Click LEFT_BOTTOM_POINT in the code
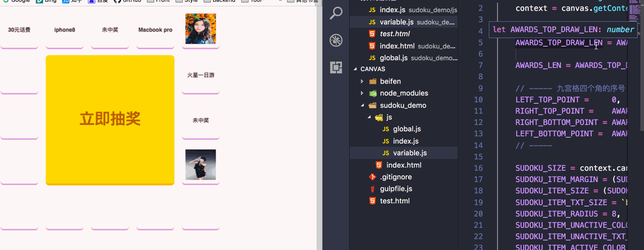Screen dimensions: 644x250 point(554,134)
